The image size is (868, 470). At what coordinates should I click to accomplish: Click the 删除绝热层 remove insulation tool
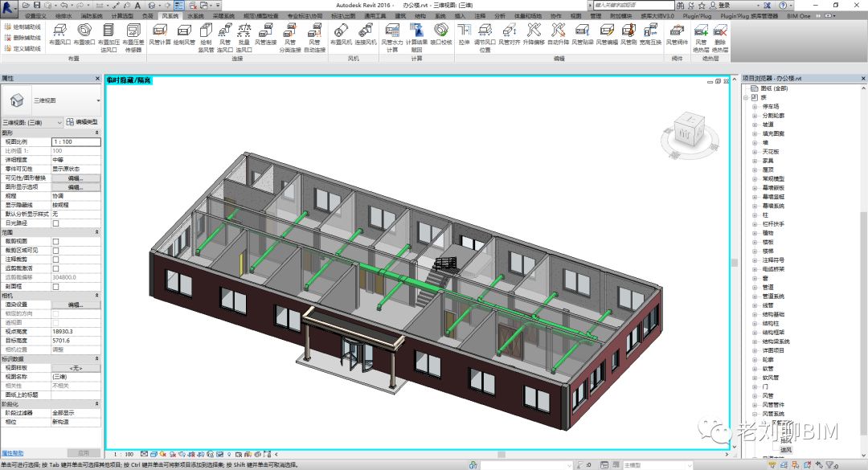tap(720, 38)
